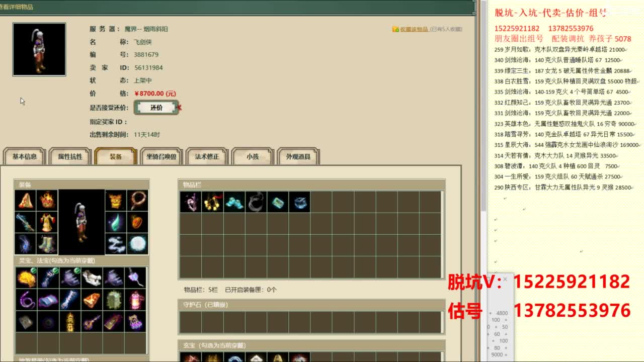Click document row 339 缘定三生
This screenshot has height=362, width=644.
(x=562, y=71)
